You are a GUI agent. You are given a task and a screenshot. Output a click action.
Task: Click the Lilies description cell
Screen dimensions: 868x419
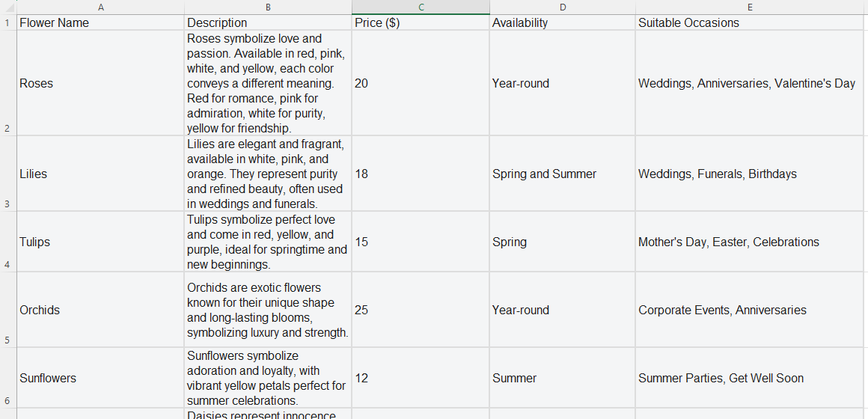pos(268,174)
